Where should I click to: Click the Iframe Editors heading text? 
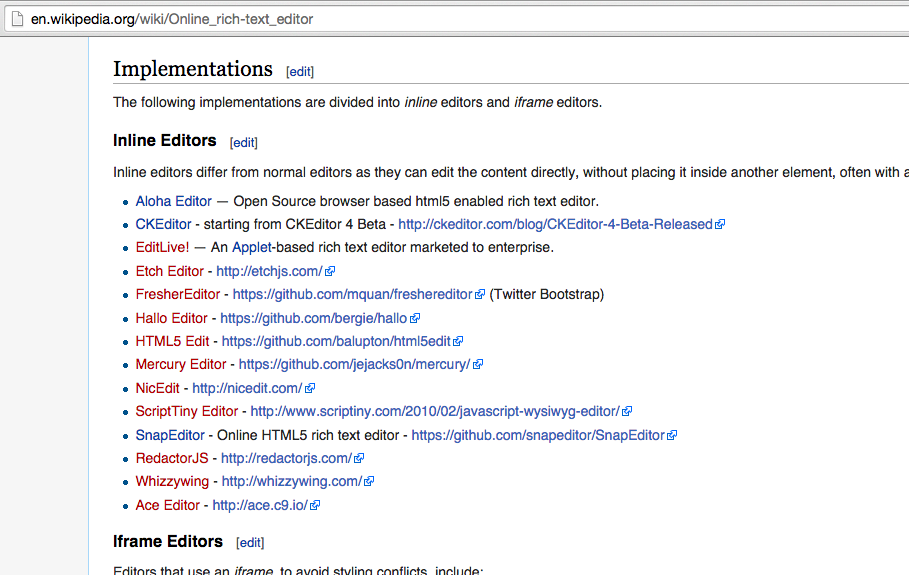tap(168, 541)
